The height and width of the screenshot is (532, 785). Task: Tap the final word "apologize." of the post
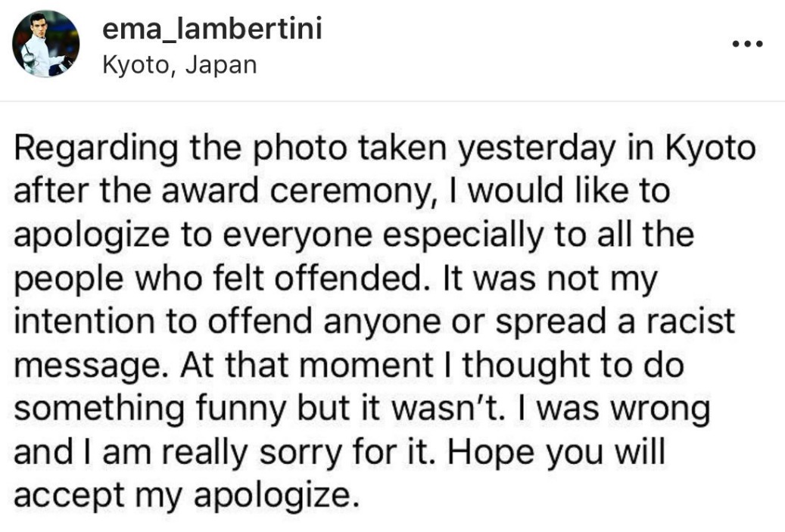point(277,496)
